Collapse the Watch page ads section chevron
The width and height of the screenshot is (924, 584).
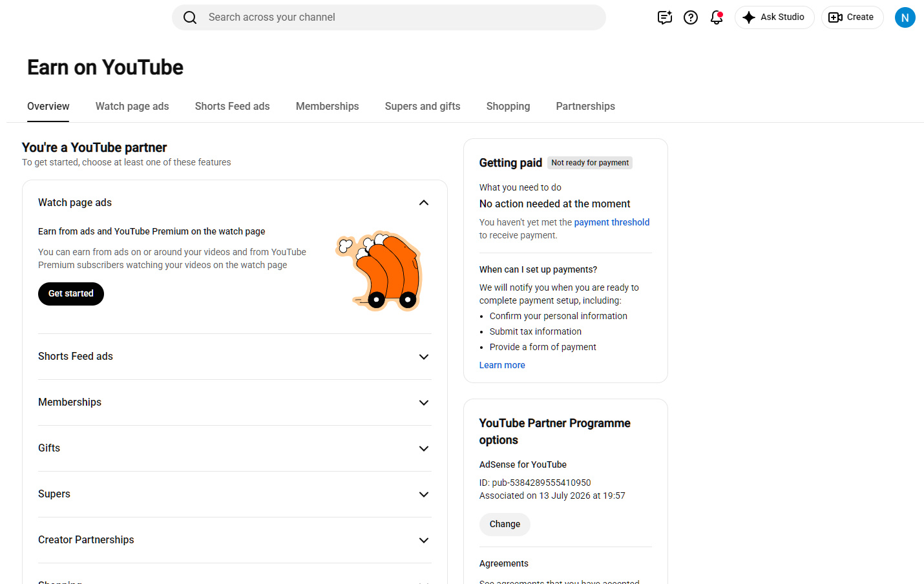[424, 203]
